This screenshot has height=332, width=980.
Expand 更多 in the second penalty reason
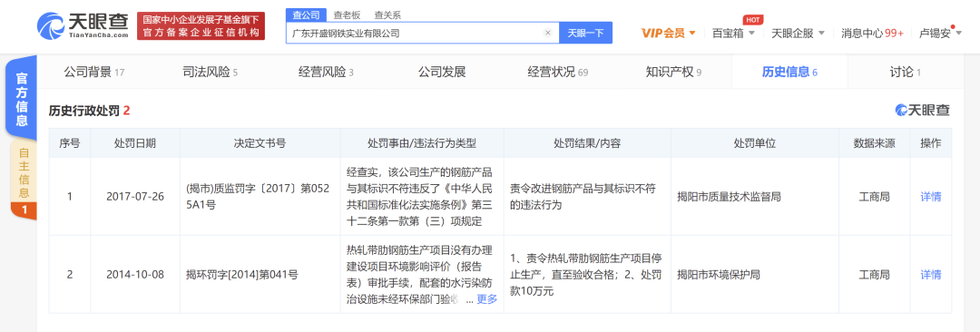(x=487, y=299)
